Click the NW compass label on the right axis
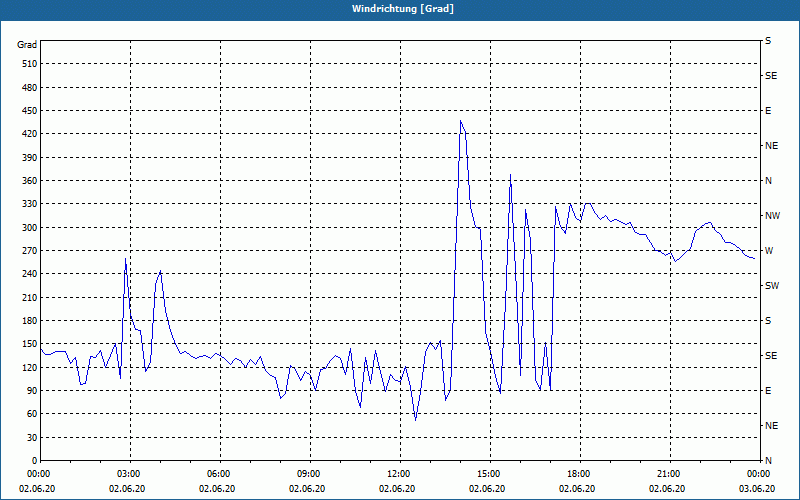The image size is (800, 500). point(772,216)
